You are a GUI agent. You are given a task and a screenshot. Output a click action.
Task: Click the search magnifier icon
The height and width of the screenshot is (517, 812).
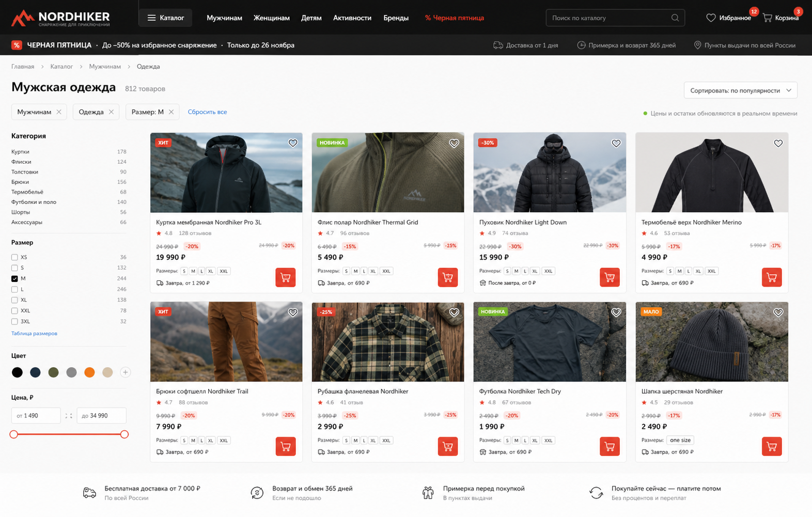pyautogui.click(x=675, y=18)
